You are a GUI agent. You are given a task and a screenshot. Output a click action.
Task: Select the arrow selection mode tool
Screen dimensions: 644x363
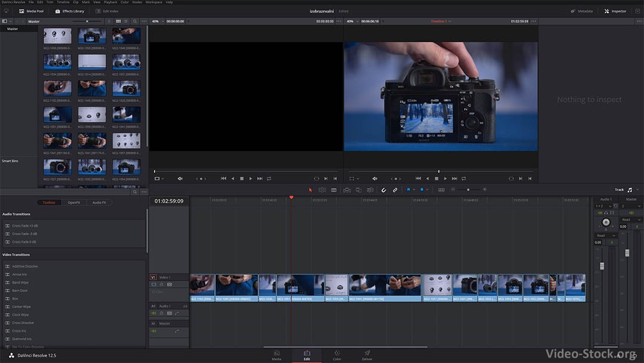[310, 190]
